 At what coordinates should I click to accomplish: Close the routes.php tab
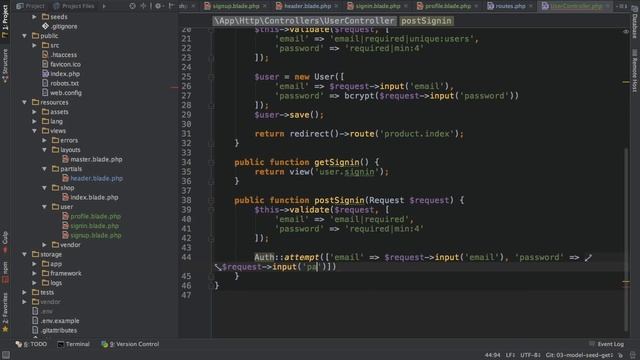tap(531, 6)
